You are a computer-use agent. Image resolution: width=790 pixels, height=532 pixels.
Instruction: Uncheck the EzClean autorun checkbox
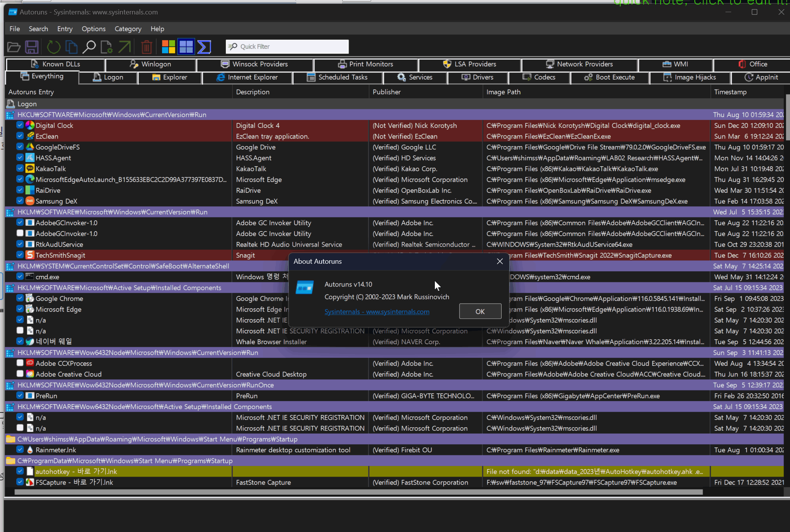(20, 135)
